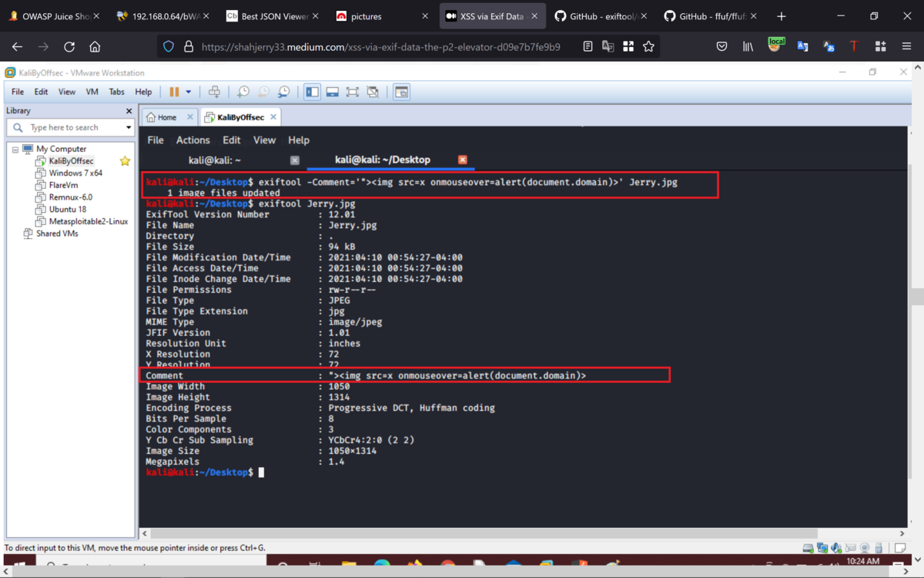
Task: Click the browser back arrow
Action: pos(17,47)
